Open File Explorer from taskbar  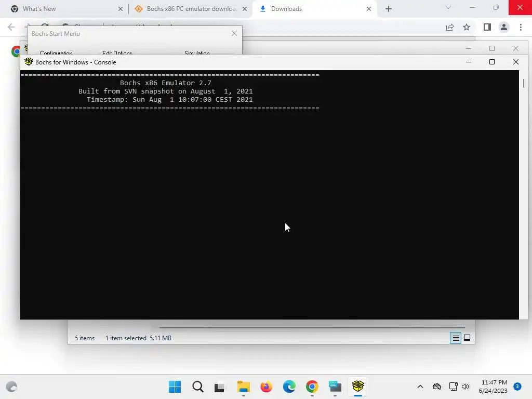243,387
